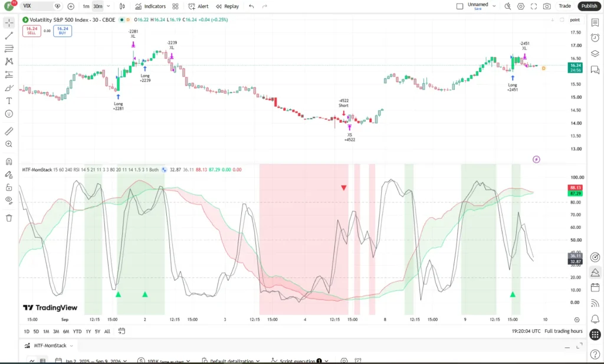Choose the YTD date range
This screenshot has height=364, width=604.
pos(77,332)
